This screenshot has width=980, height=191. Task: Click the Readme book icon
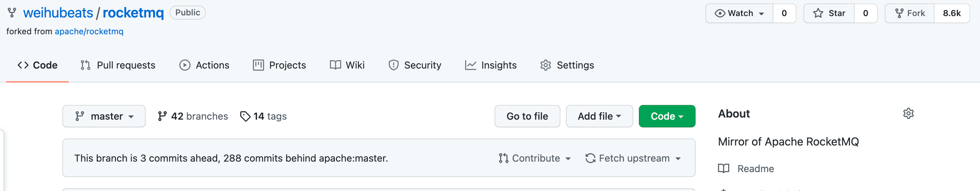(x=723, y=168)
